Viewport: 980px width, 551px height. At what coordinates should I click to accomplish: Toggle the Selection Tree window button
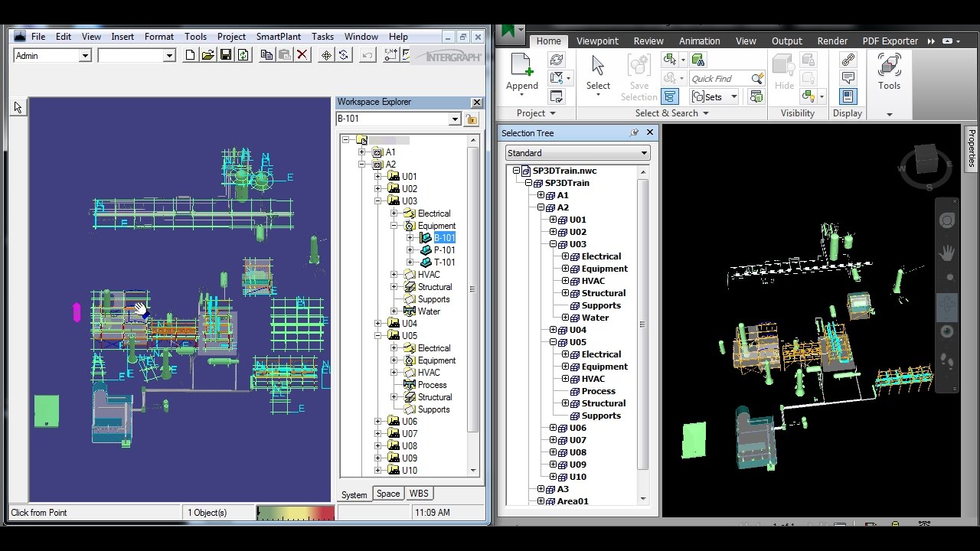click(670, 96)
